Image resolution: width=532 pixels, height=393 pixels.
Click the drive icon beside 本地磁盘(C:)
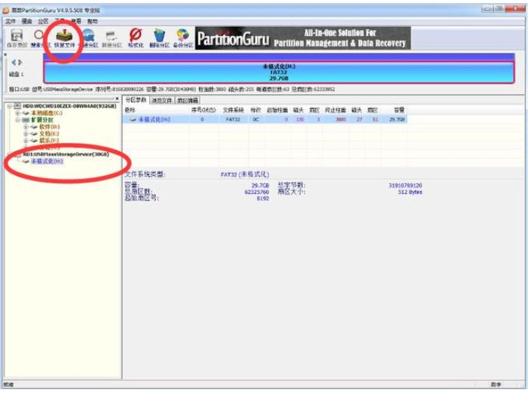[x=25, y=113]
